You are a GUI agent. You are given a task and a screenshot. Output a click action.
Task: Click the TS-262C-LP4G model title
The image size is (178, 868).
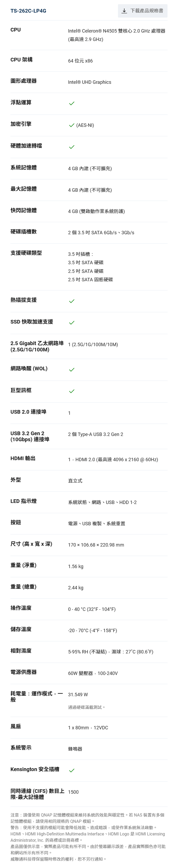pos(28,11)
